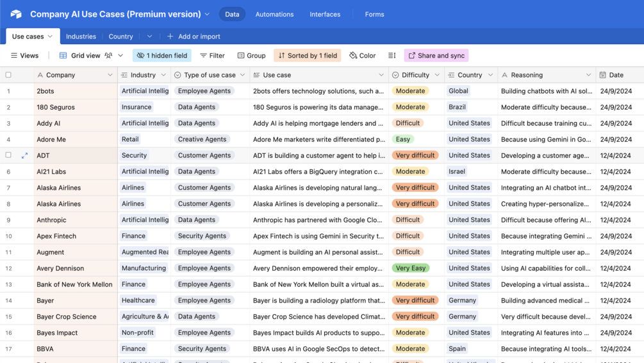Image resolution: width=644 pixels, height=363 pixels.
Task: Open the Difficulty column menu arrow
Action: coord(437,75)
